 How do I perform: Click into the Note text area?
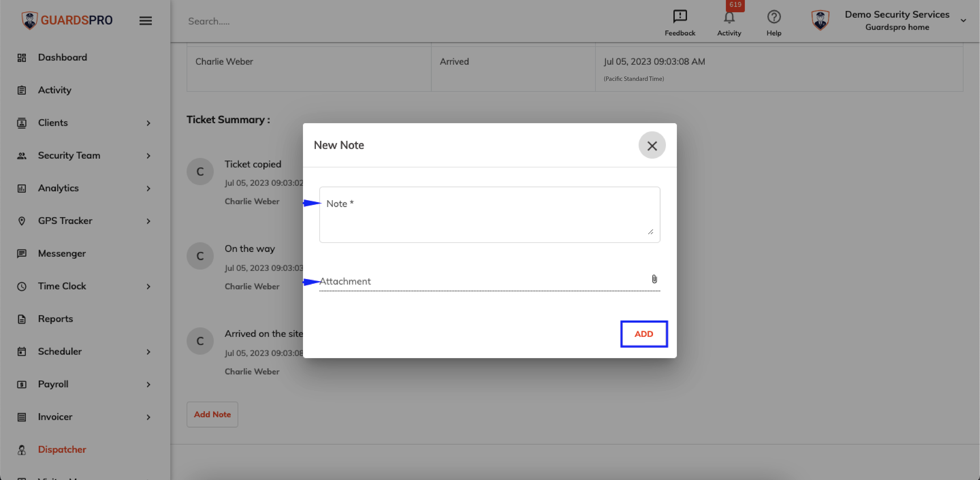pyautogui.click(x=490, y=215)
